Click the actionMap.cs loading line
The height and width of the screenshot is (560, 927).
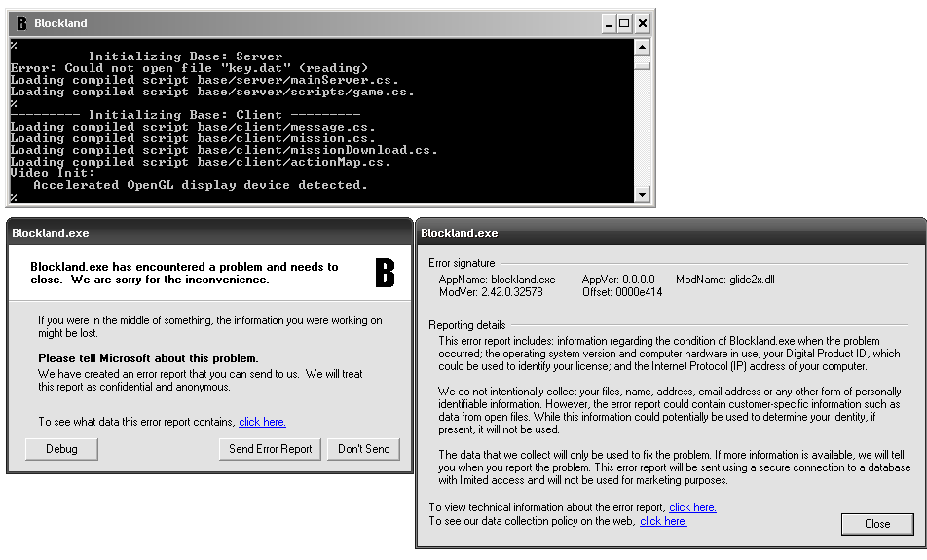point(201,162)
